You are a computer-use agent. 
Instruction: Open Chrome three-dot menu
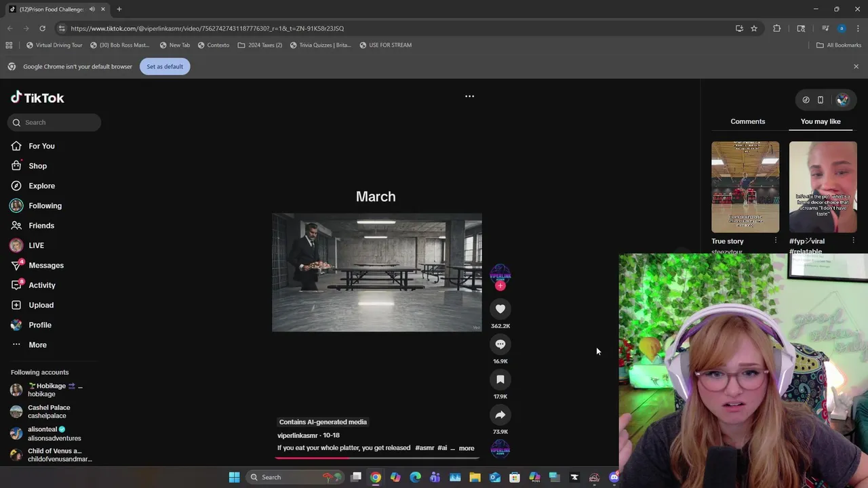(x=858, y=28)
